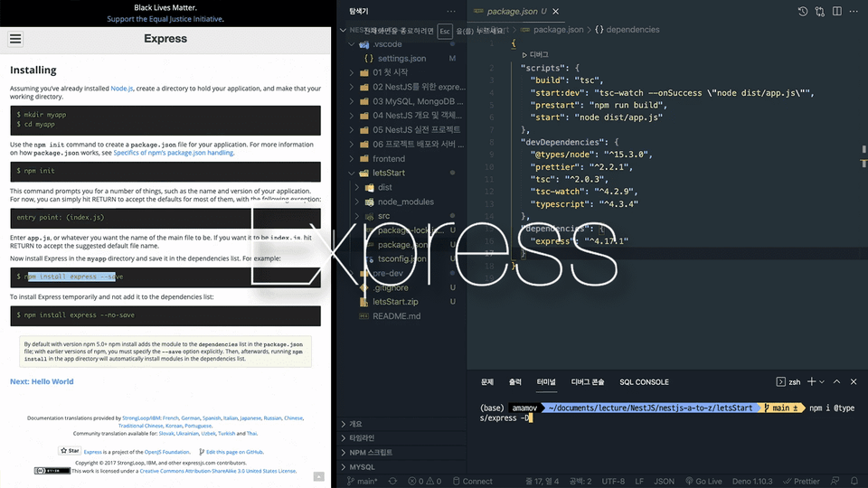The height and width of the screenshot is (488, 868).
Task: Open the SQL CONSOLE tab
Action: (x=645, y=381)
